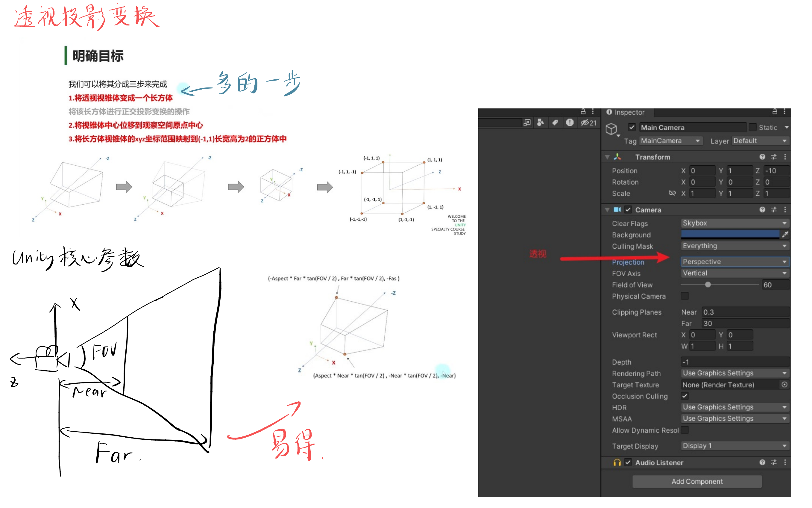Image resolution: width=812 pixels, height=508 pixels.
Task: Open Camera presets slider icon
Action: coord(773,210)
